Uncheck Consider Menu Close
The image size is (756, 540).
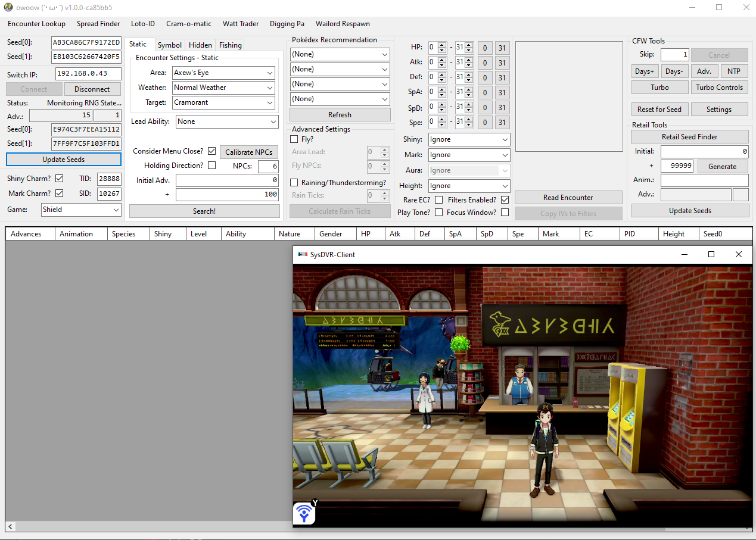(211, 151)
